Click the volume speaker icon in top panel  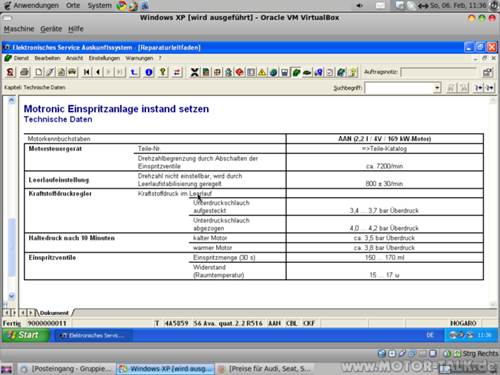pos(360,6)
